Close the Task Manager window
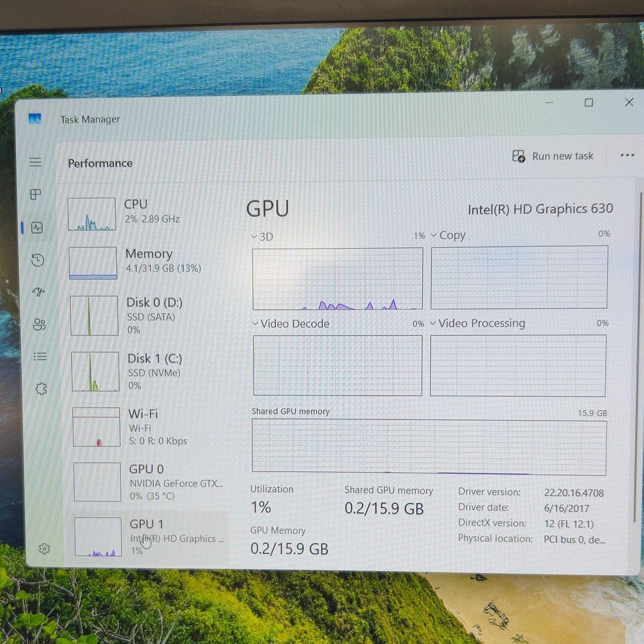The height and width of the screenshot is (644, 644). coord(629,102)
